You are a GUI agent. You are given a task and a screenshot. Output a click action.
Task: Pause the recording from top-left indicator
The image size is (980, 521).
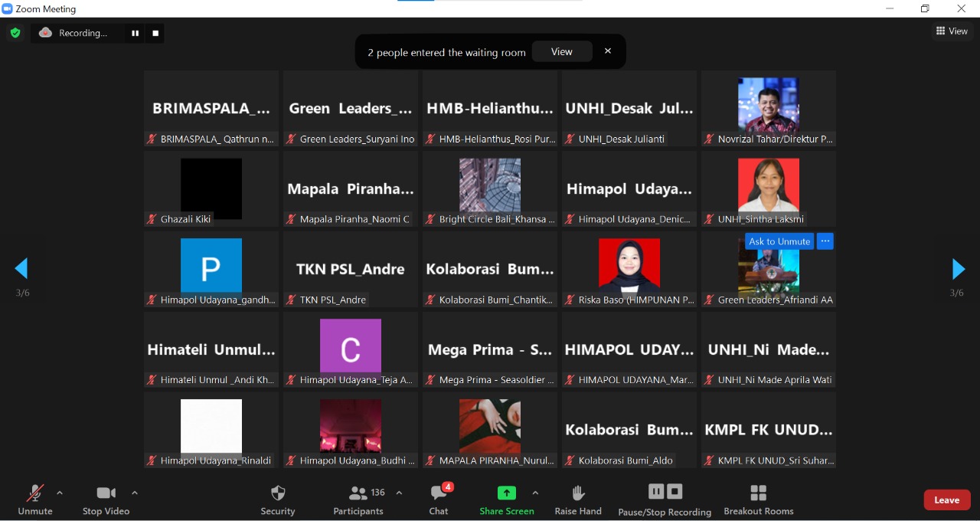[136, 33]
